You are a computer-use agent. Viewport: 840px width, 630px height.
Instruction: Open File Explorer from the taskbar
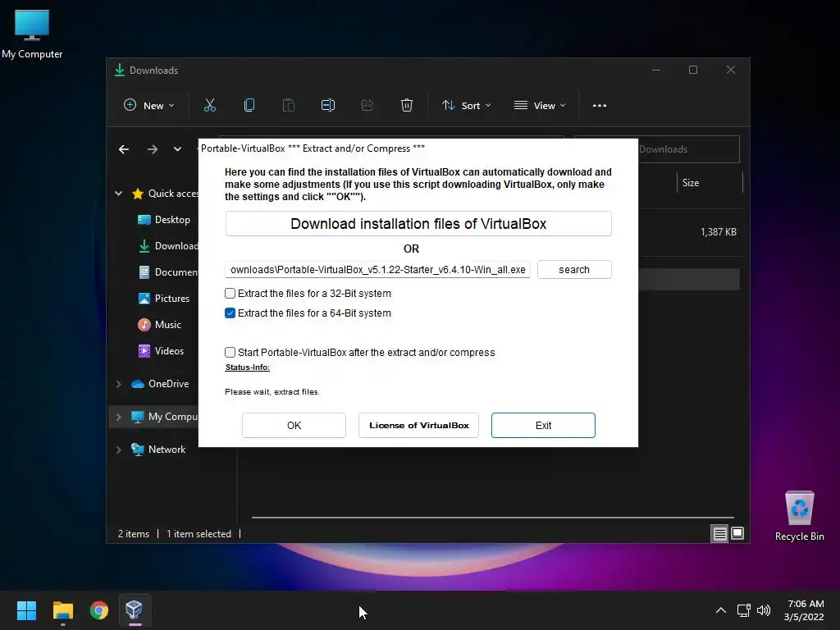click(x=62, y=610)
